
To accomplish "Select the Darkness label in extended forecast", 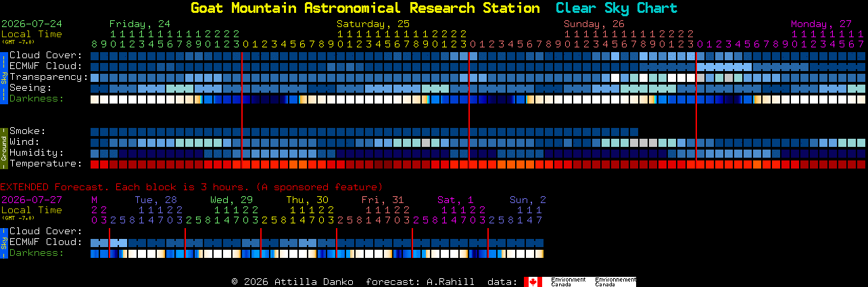I will [x=37, y=253].
